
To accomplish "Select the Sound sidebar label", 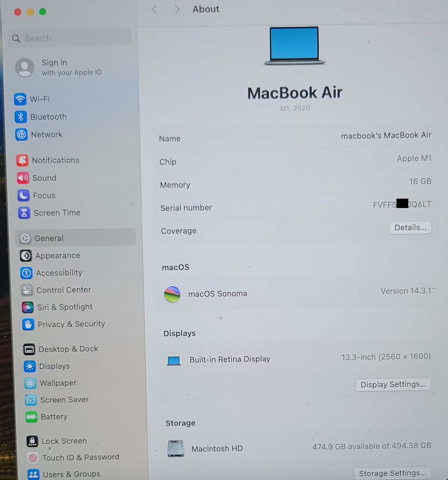I will 44,178.
